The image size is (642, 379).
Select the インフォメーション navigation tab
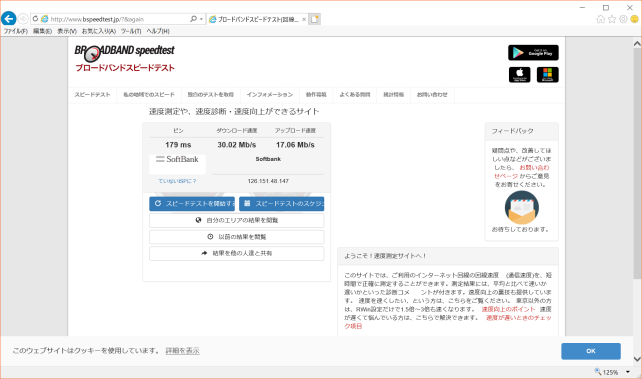click(x=270, y=95)
